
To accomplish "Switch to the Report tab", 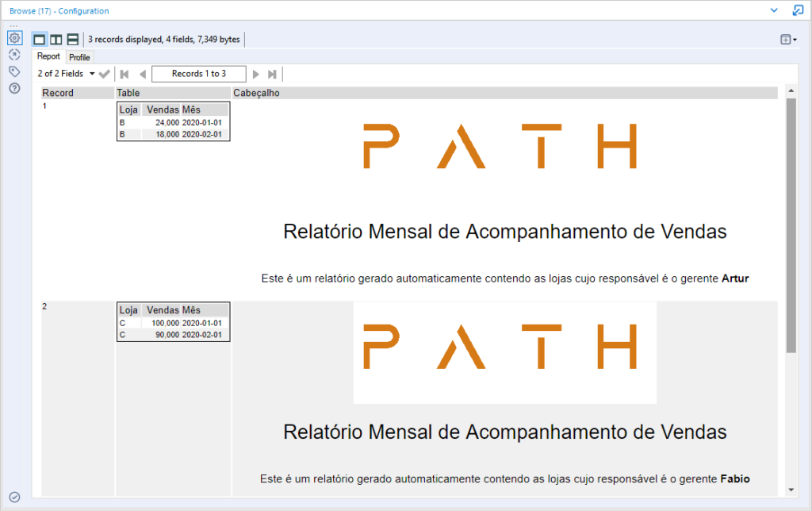I will pyautogui.click(x=48, y=56).
